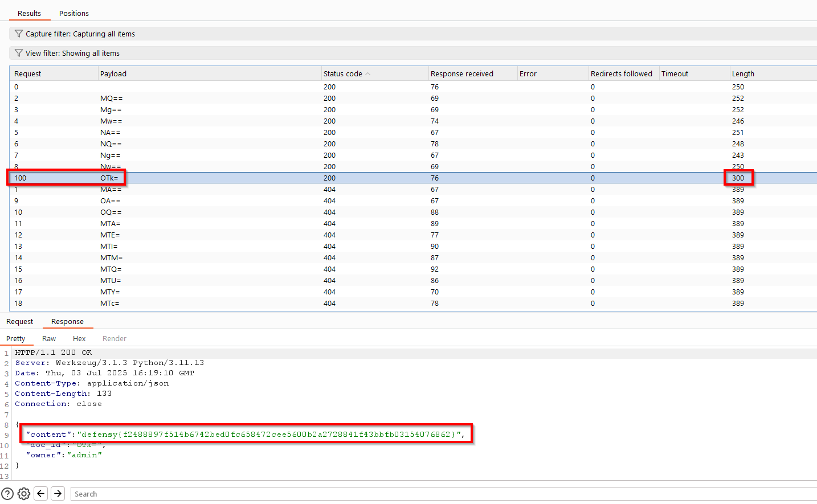Sort by the Request column header
Screen dimensions: 817x504
pyautogui.click(x=54, y=74)
